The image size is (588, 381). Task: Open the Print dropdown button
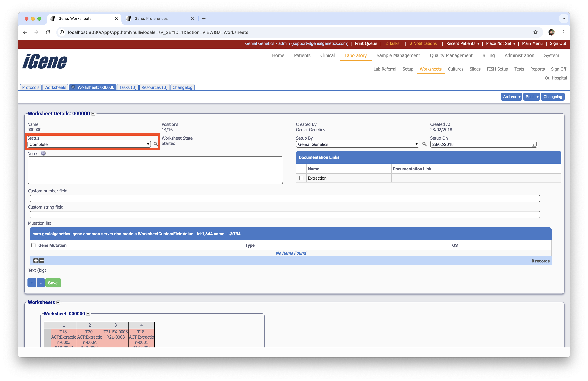(x=531, y=97)
